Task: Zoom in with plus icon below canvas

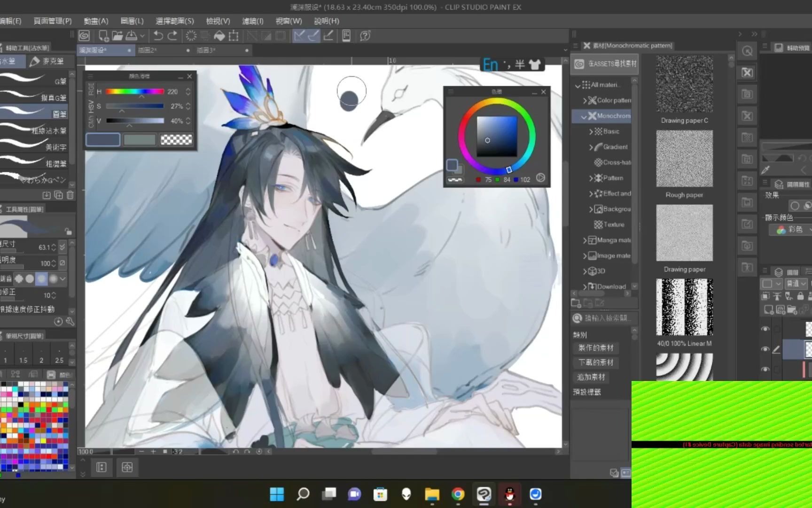Action: 153,452
